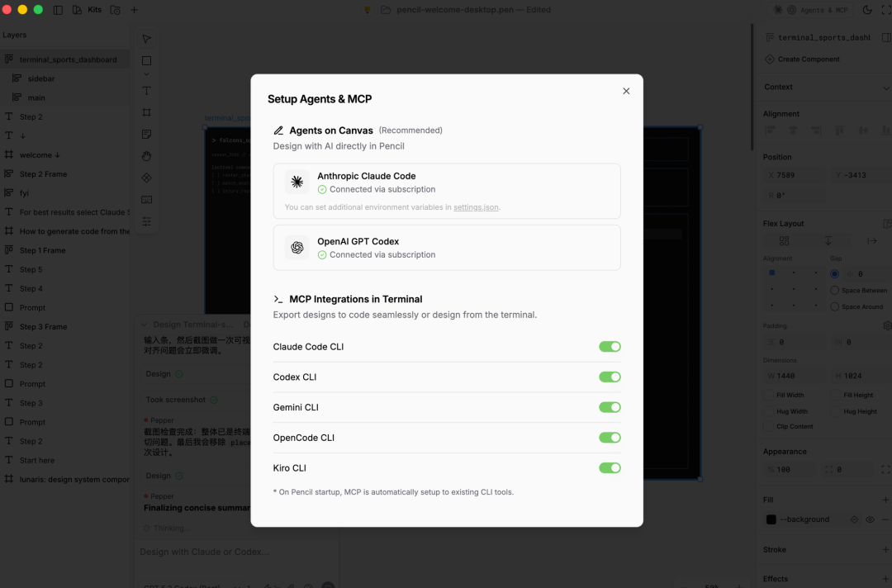Toggle dark mode moon icon
The height and width of the screenshot is (588, 892).
point(867,10)
